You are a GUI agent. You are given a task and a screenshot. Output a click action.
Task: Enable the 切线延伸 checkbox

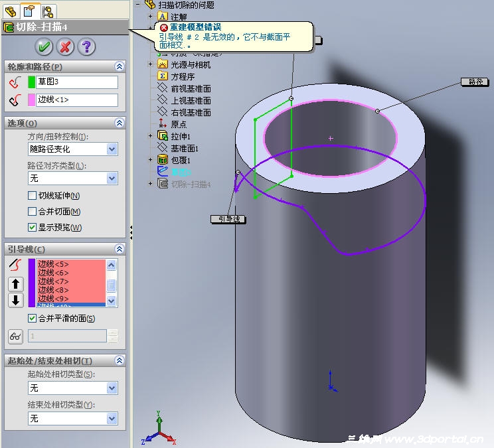pos(32,196)
